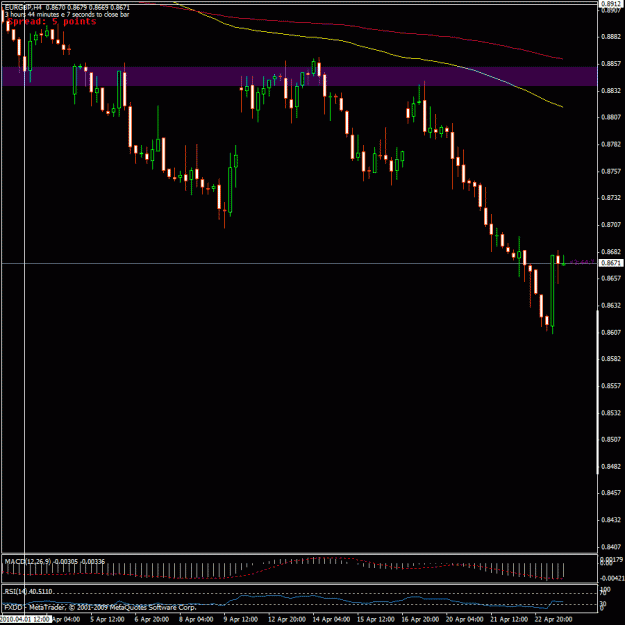Click the red 'Spread: 5 points' label
The image size is (625, 625).
click(x=52, y=22)
